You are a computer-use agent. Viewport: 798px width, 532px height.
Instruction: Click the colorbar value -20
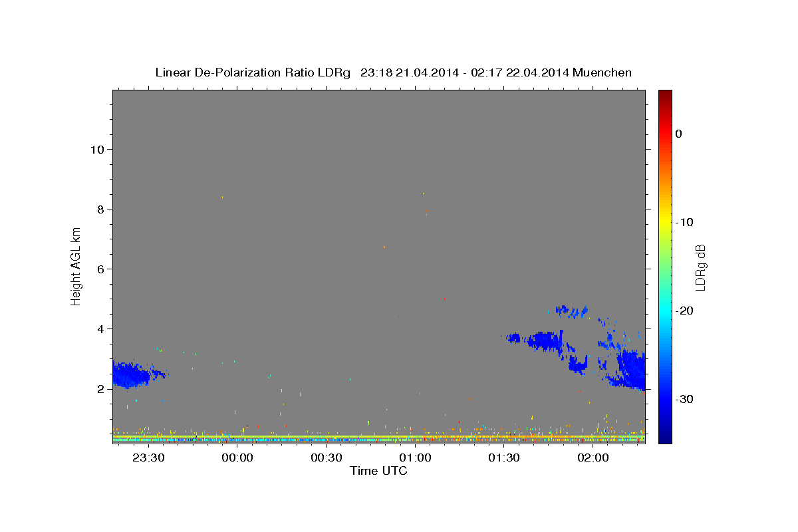pyautogui.click(x=684, y=311)
